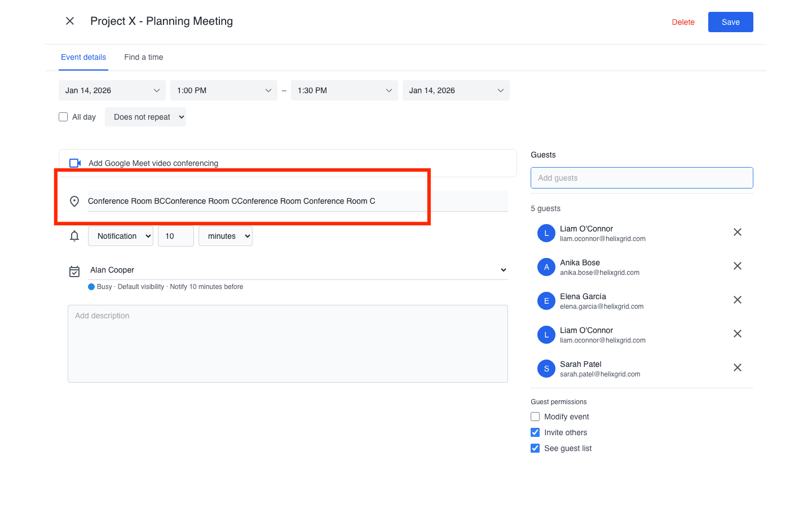Click the Google Meet video camera icon
This screenshot has width=812, height=508.
[75, 163]
